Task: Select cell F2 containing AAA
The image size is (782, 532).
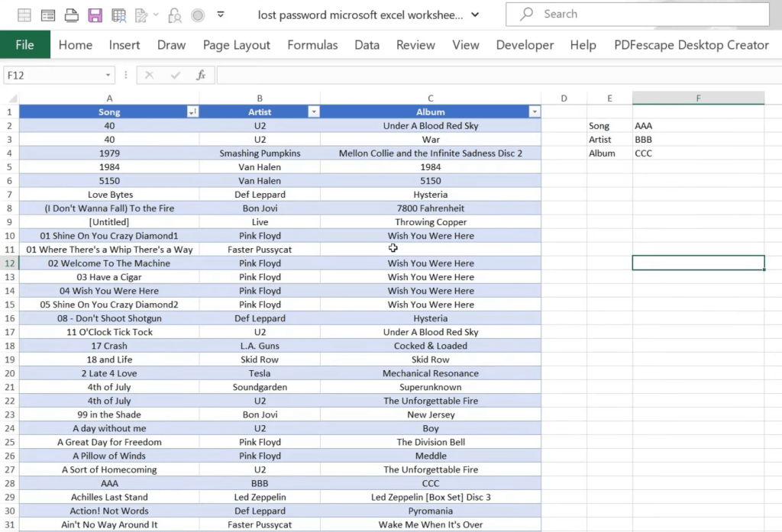Action: (x=698, y=126)
